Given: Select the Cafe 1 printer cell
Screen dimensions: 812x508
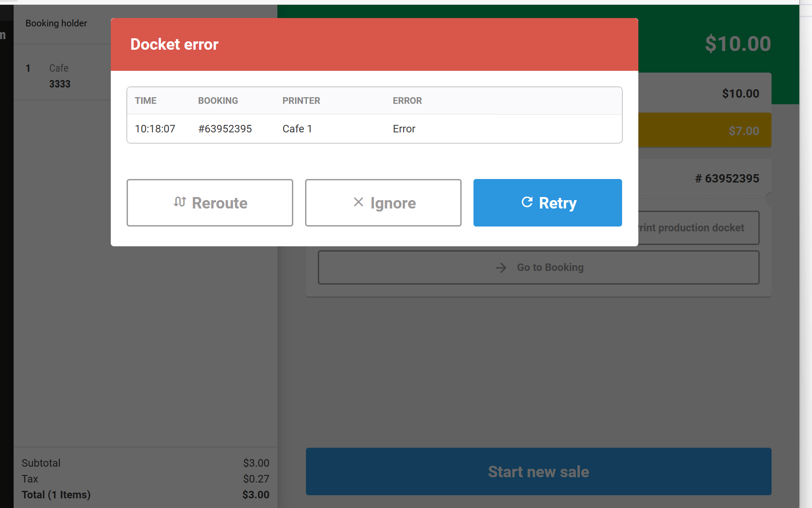Looking at the screenshot, I should pos(297,129).
